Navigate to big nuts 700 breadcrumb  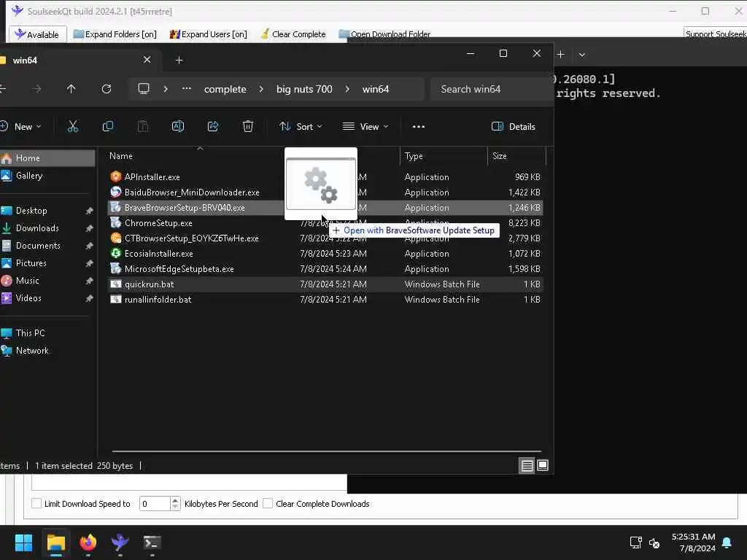click(x=304, y=89)
